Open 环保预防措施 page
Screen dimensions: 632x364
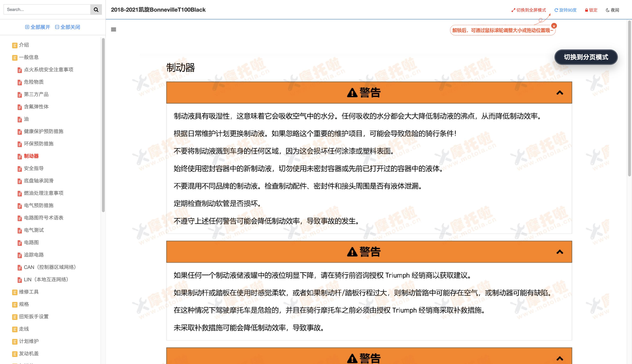click(x=39, y=144)
